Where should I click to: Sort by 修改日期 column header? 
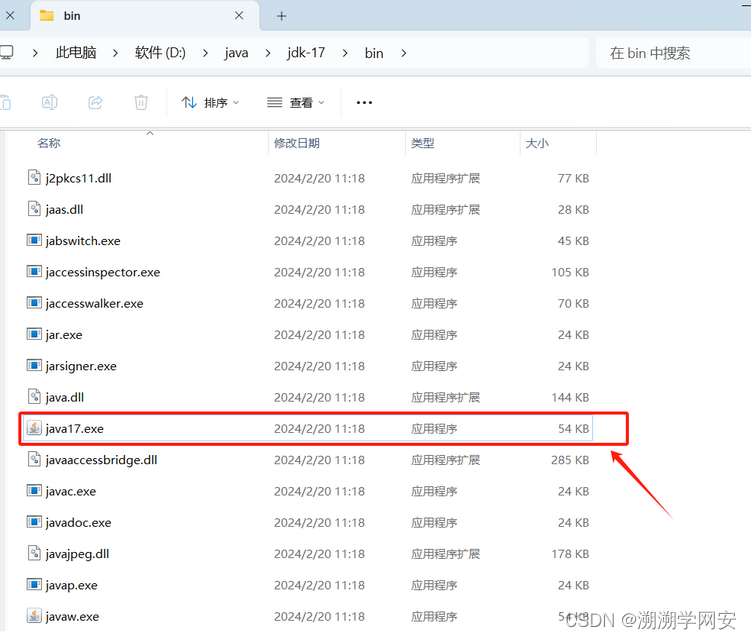297,143
